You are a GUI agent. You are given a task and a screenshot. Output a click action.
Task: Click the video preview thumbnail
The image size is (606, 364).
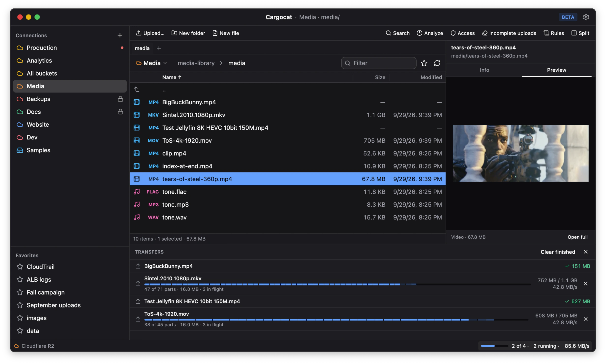pos(520,153)
